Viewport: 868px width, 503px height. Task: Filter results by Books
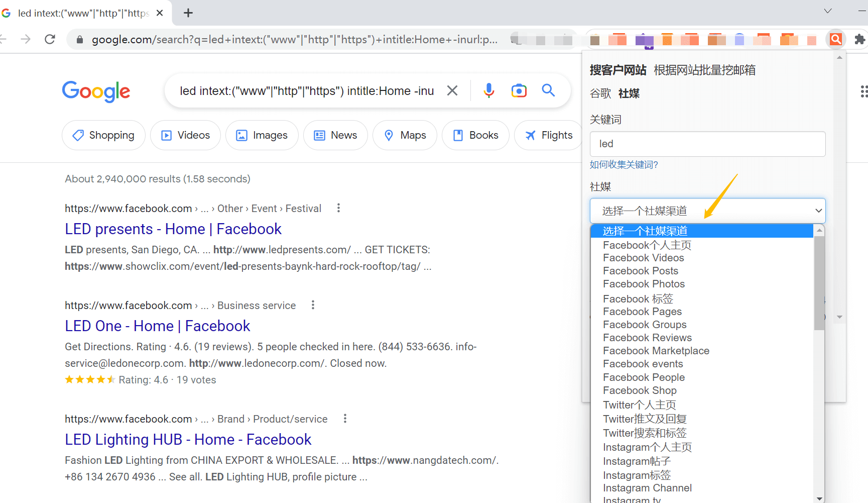pyautogui.click(x=475, y=135)
